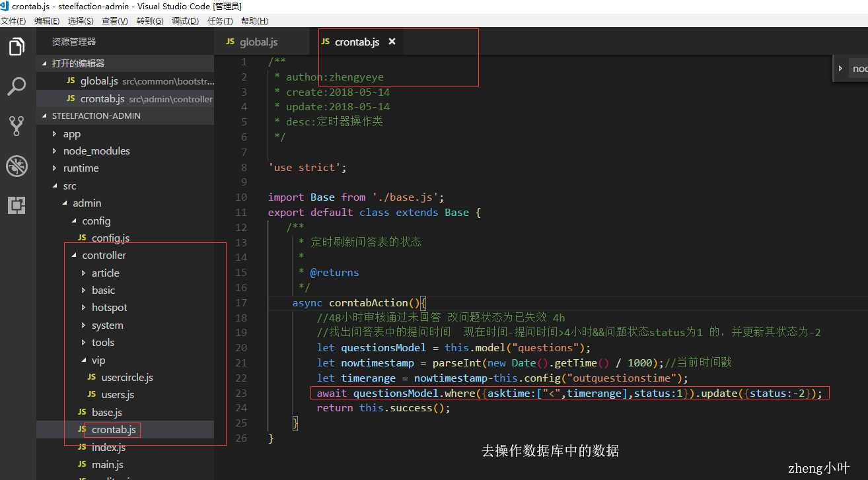Screen dimensions: 868x480
Task: Select global.js under open editors
Action: coord(126,81)
